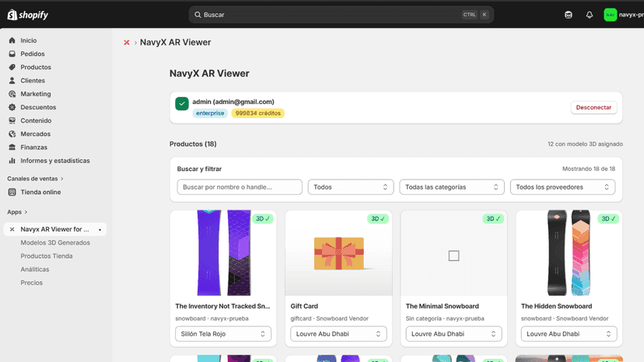Screen dimensions: 644x362
Task: Click the Clientes person icon
Action: (x=12, y=81)
